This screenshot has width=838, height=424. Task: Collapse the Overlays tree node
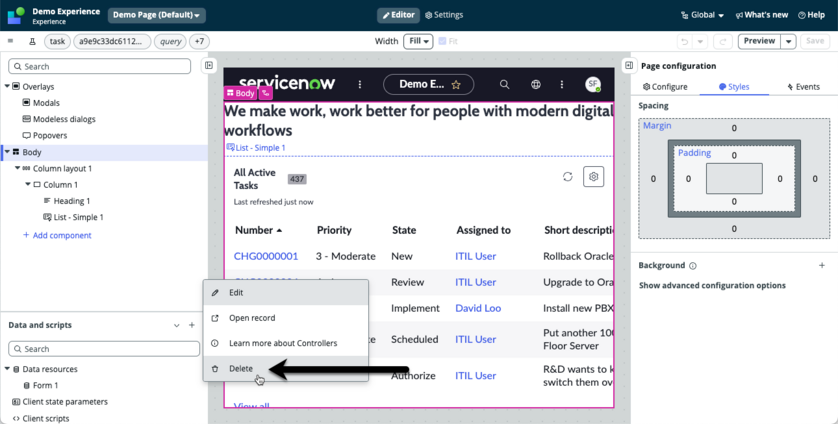7,86
